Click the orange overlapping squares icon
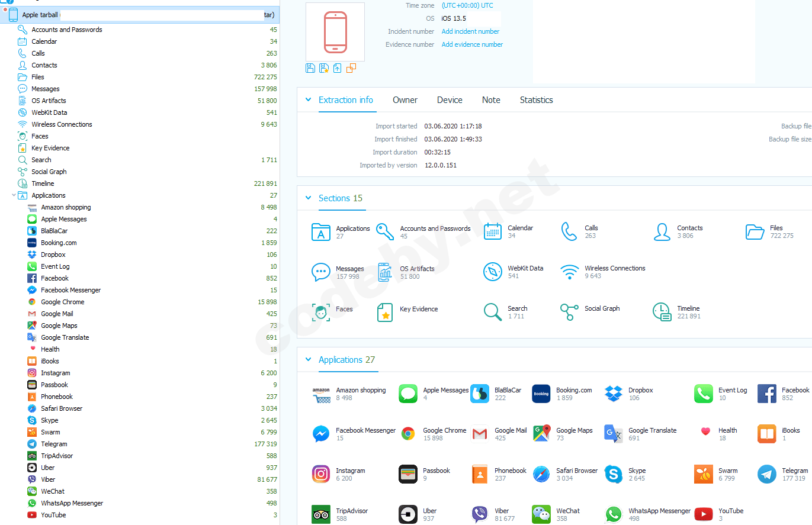Viewport: 812px width, 525px height. pos(351,68)
